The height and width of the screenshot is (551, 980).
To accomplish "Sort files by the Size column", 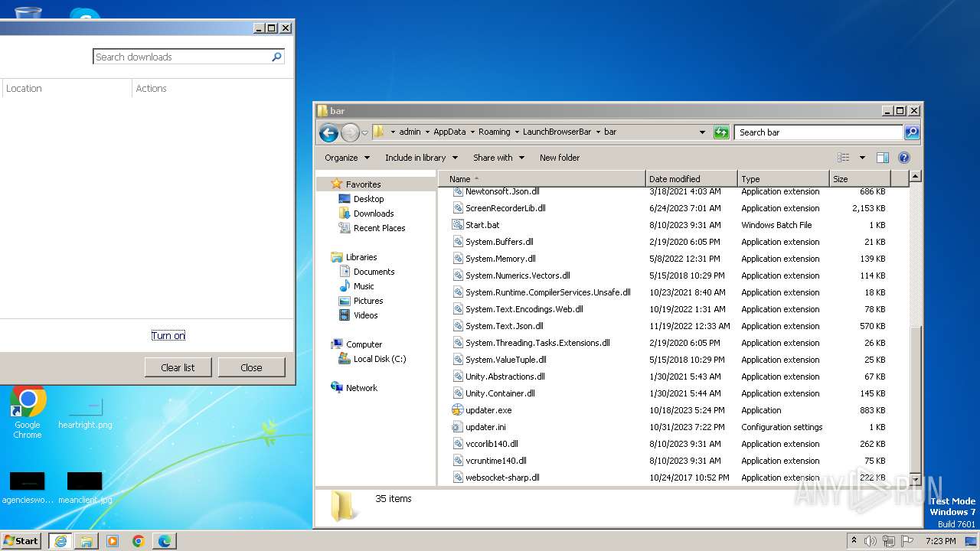I will click(861, 179).
